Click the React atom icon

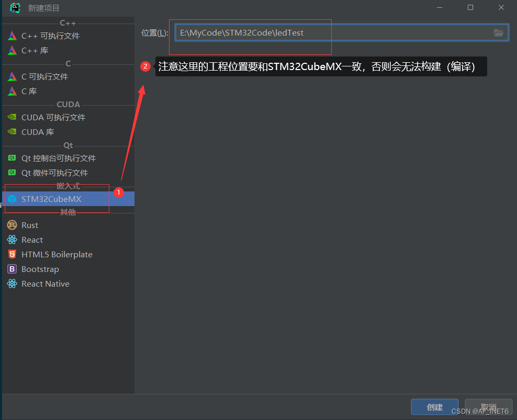tap(12, 240)
